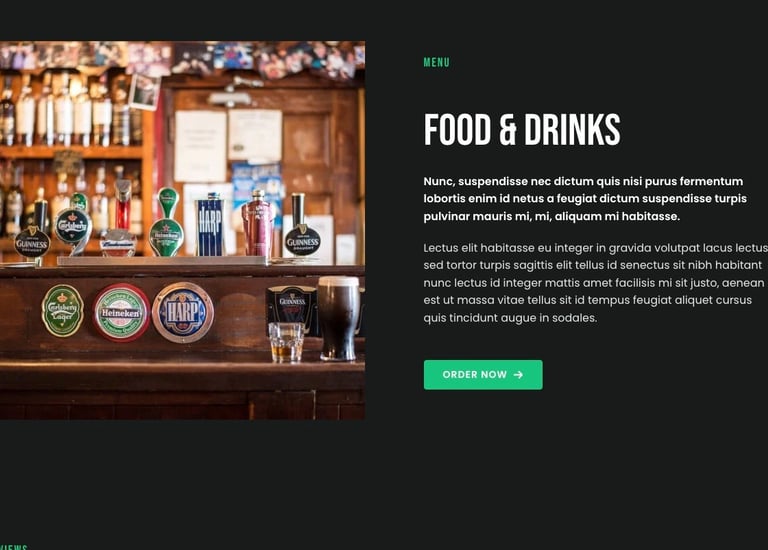
Task: Click the partially visible green label at bottom
Action: pyautogui.click(x=14, y=547)
